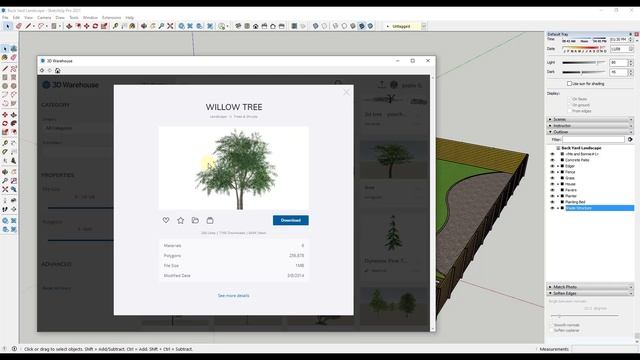
Task: Expand the Edger tree node
Action: click(558, 166)
